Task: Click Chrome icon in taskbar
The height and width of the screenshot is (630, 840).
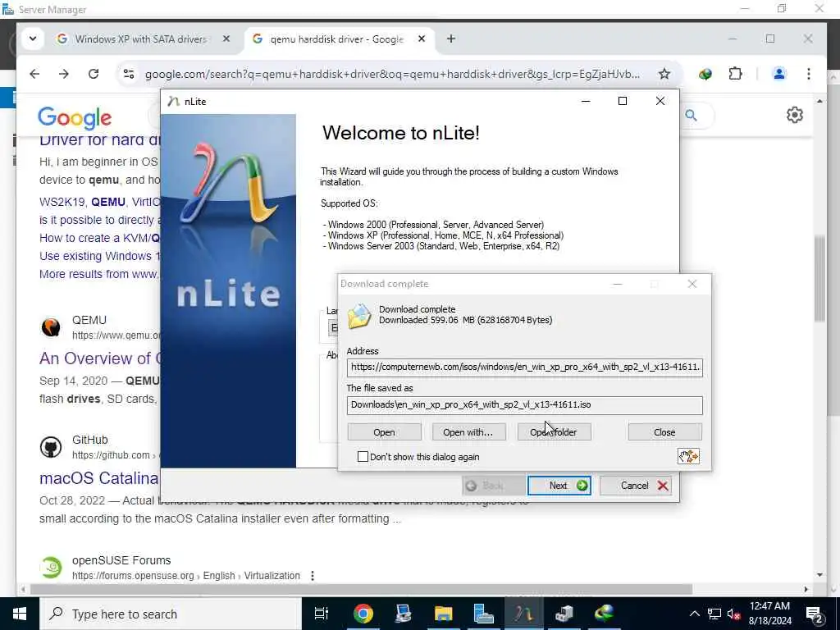Action: point(363,614)
